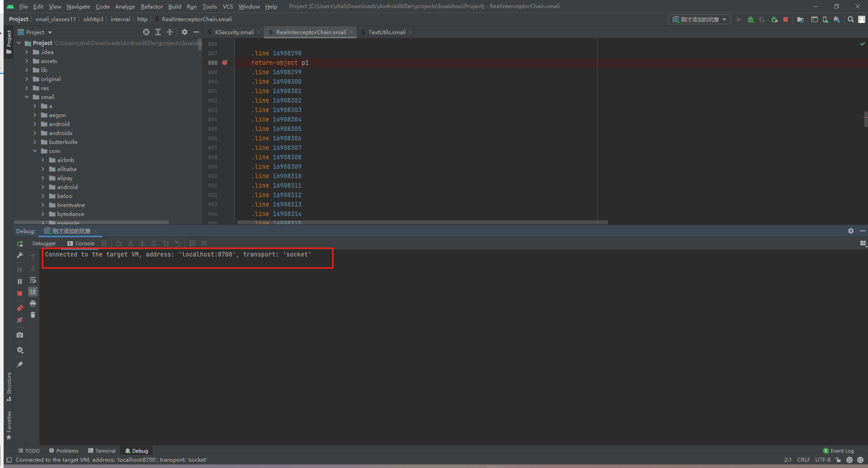Click editor horizontal scrollbar
This screenshot has width=868, height=468.
[422, 222]
